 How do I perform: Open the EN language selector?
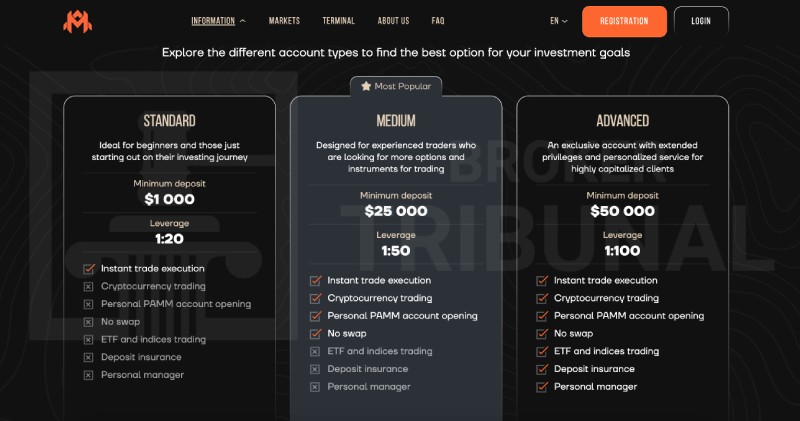[x=558, y=21]
